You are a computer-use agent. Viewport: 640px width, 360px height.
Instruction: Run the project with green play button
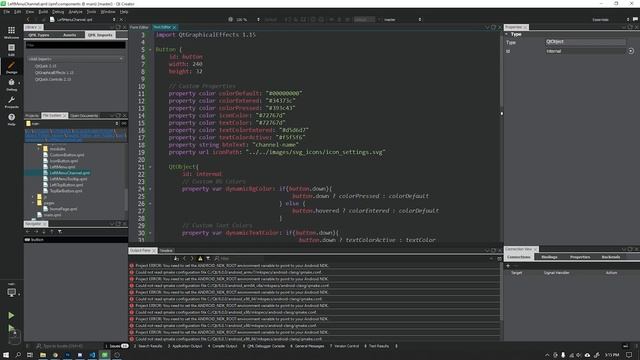11,315
